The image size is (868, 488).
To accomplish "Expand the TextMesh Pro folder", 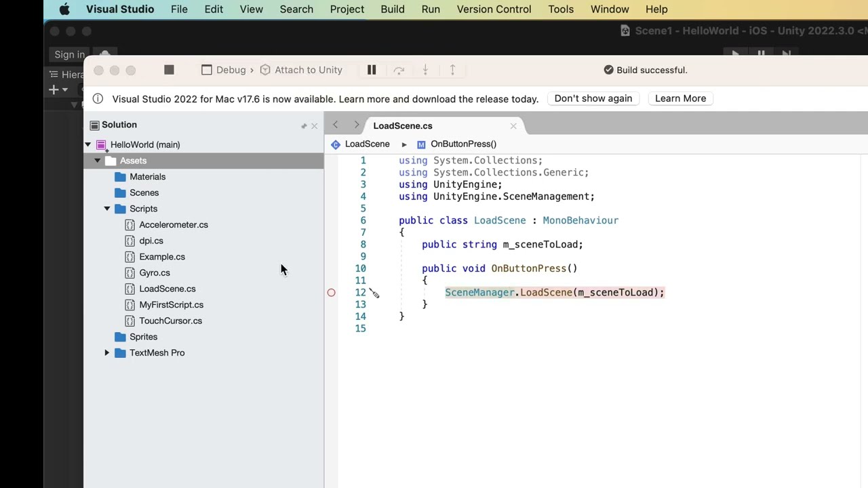I will click(x=106, y=353).
